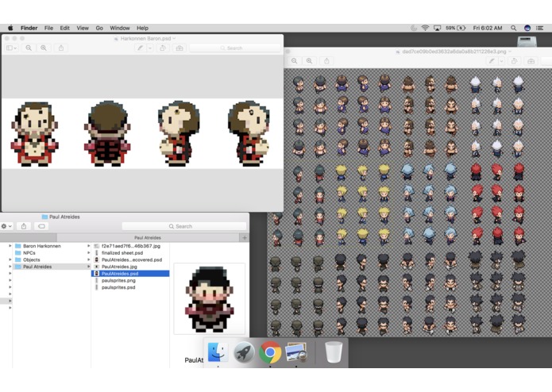Show Markup toolbox in Harkonnen Baron window

coord(179,48)
